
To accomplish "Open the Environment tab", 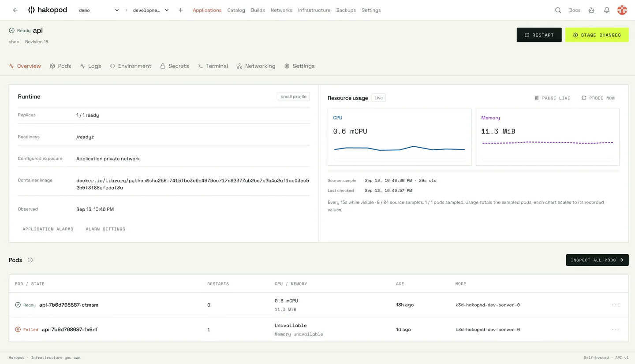I will point(131,66).
